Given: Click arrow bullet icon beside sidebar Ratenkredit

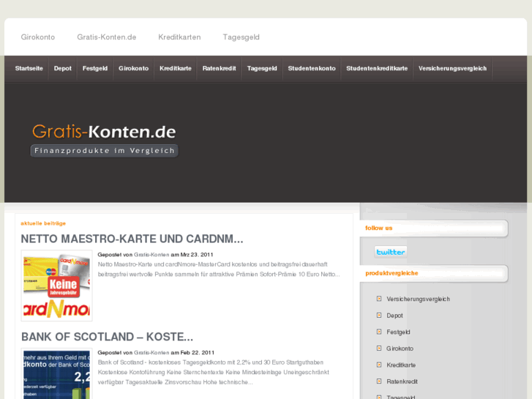Looking at the screenshot, I should 379,381.
